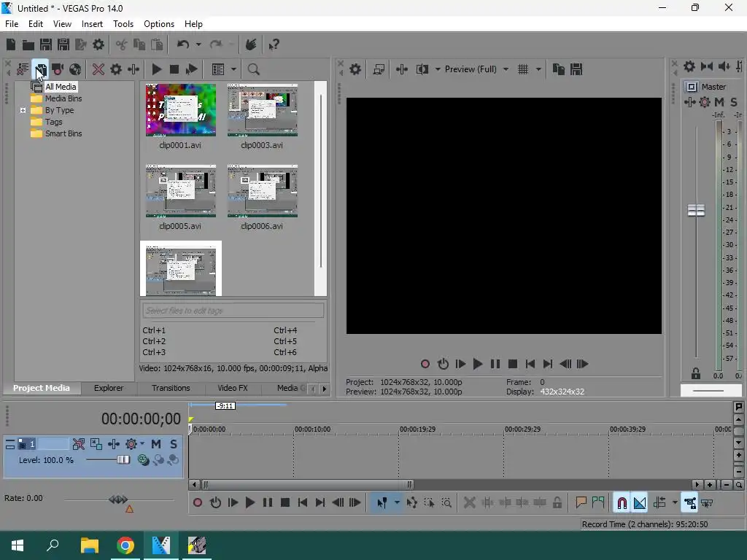Switch to the Transitions tab
747x560 pixels.
[x=171, y=388]
